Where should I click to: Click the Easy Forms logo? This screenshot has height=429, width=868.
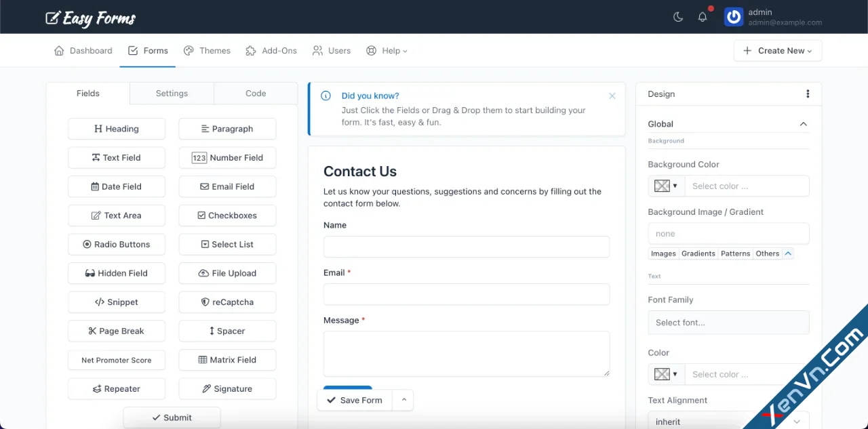pos(91,18)
